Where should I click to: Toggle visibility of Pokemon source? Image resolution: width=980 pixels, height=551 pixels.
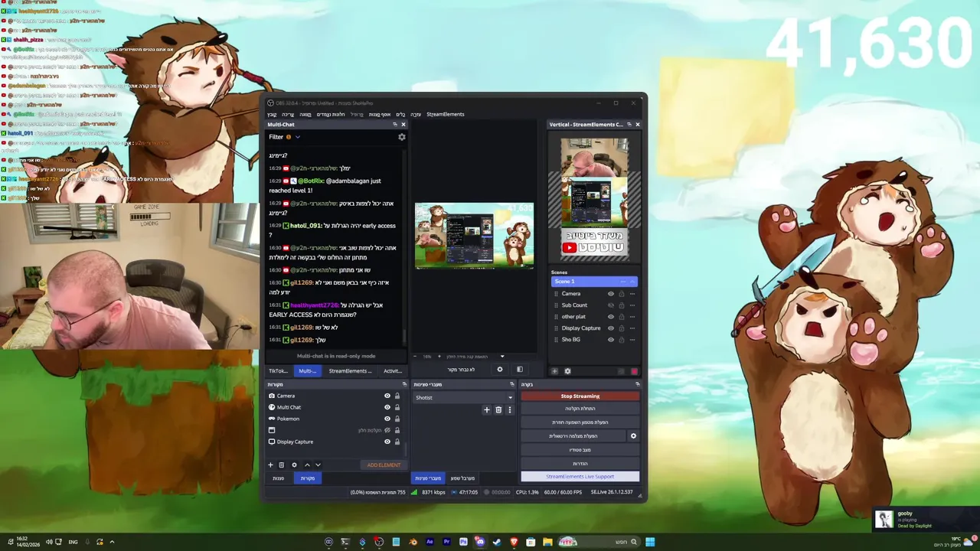click(x=387, y=419)
